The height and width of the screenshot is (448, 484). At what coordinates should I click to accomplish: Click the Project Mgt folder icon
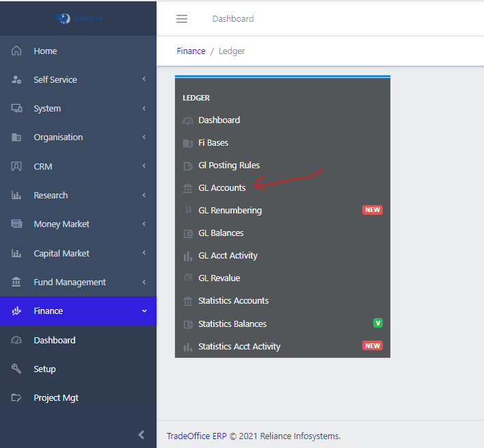[x=16, y=397]
